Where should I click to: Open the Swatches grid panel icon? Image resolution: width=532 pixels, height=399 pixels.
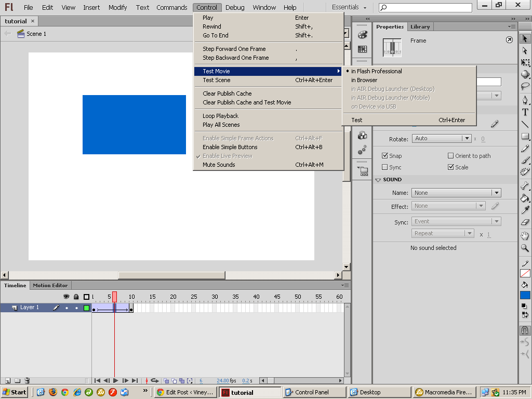click(362, 49)
